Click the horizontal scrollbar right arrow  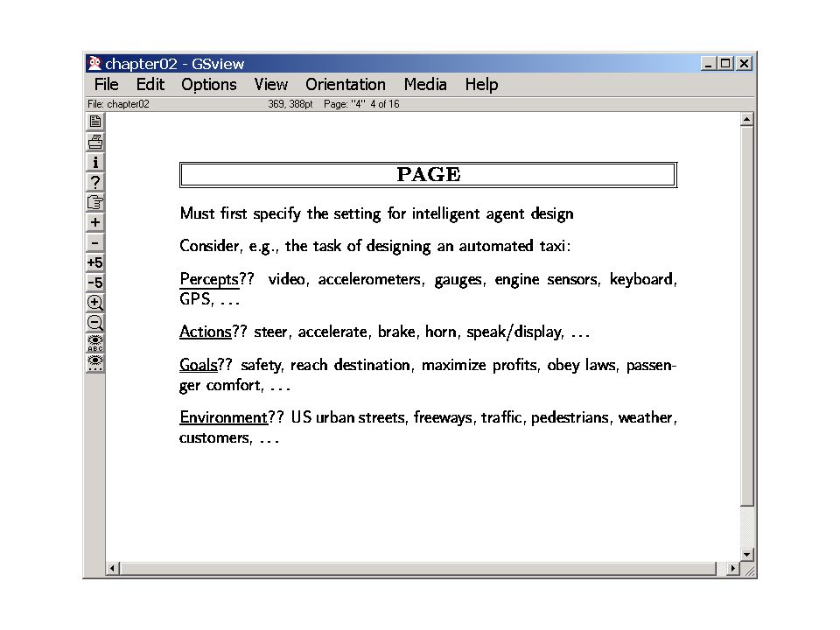(x=733, y=569)
